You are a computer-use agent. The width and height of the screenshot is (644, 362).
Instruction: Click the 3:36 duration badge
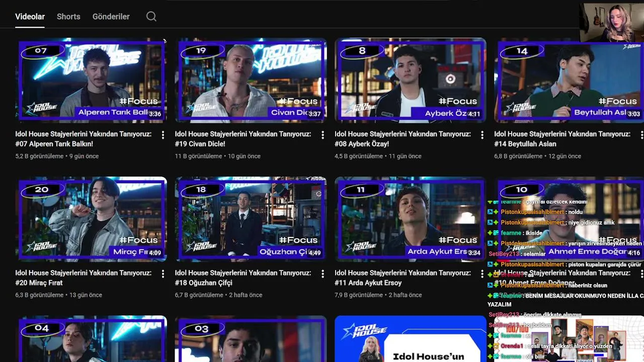(x=155, y=114)
